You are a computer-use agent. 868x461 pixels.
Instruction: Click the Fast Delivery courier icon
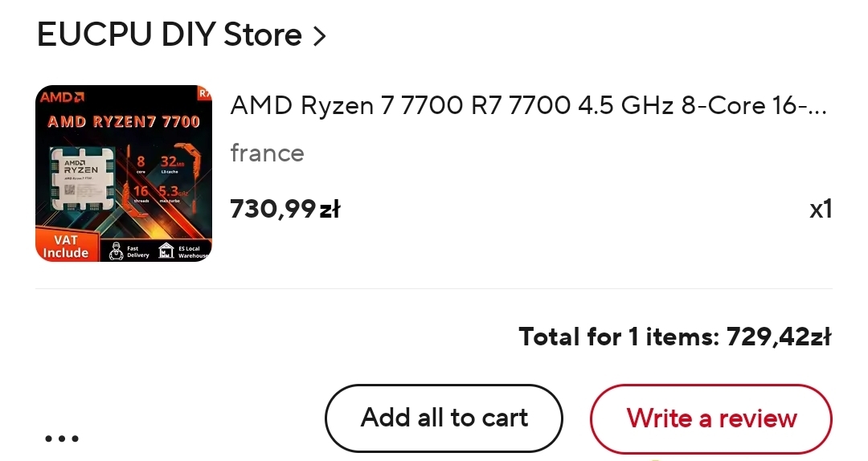(x=117, y=251)
